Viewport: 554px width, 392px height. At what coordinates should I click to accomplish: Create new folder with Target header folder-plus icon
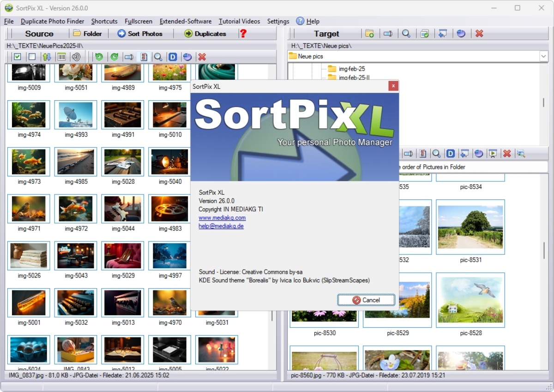click(x=369, y=33)
